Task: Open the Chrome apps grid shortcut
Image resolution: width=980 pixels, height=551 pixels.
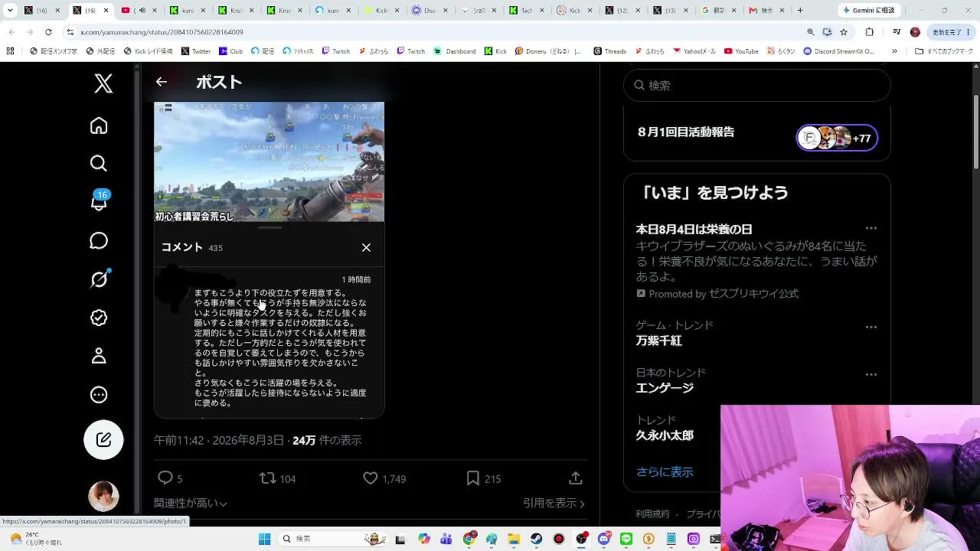Action: pos(10,51)
